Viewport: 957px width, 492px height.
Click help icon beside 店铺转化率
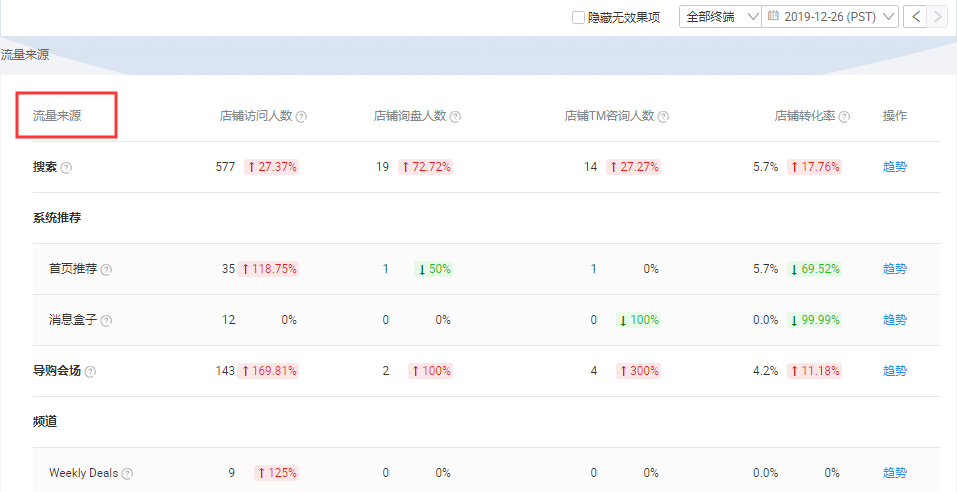click(844, 117)
